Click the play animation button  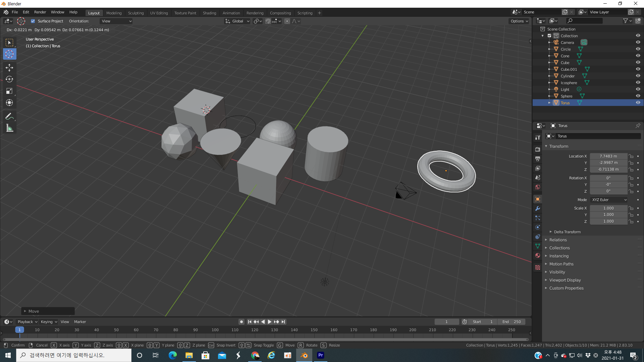(270, 322)
